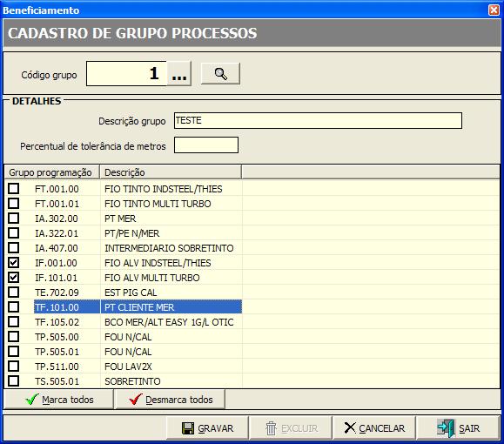Click the magnifying glass search button
The width and height of the screenshot is (504, 444).
[x=220, y=74]
